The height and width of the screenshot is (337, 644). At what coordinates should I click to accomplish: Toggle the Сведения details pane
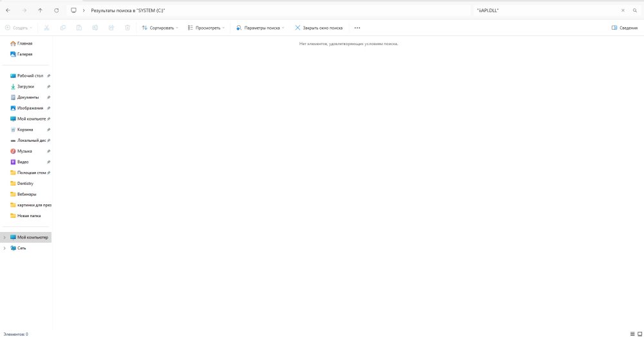(x=624, y=28)
